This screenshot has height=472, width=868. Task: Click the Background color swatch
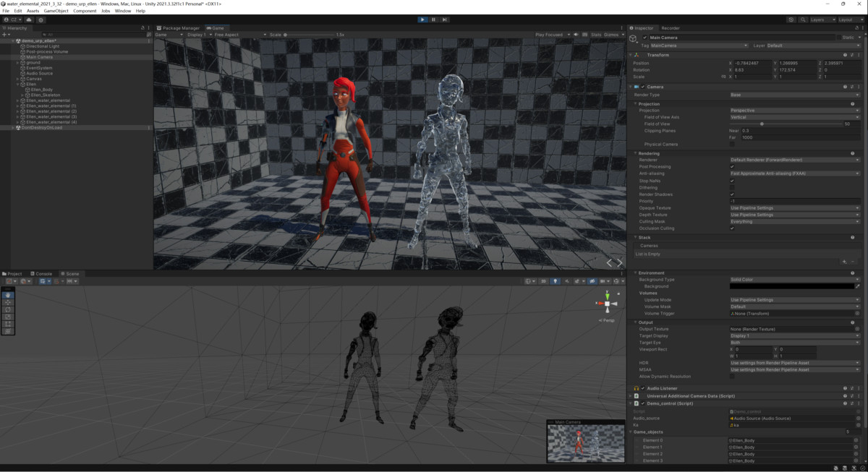coord(791,286)
